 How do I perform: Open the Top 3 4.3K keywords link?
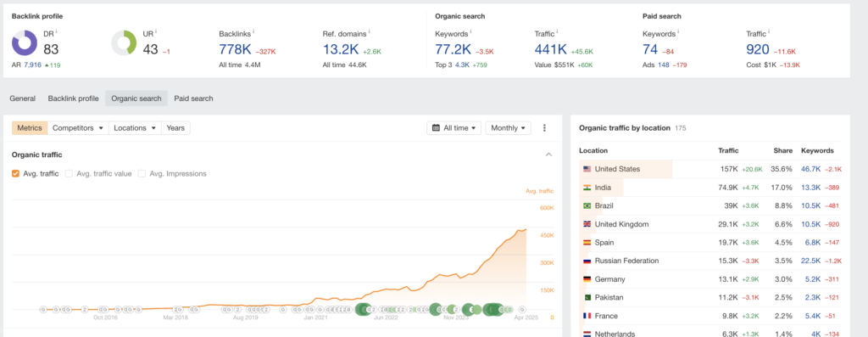click(462, 65)
